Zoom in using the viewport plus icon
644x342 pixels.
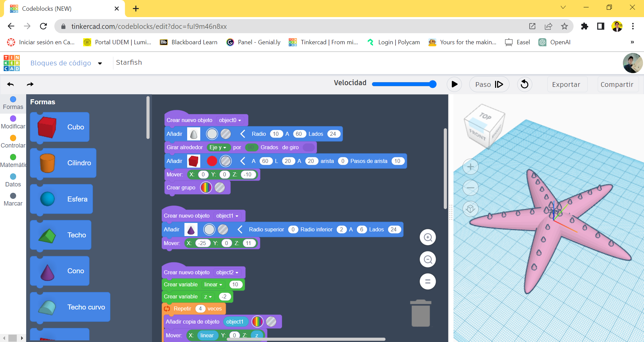point(471,167)
